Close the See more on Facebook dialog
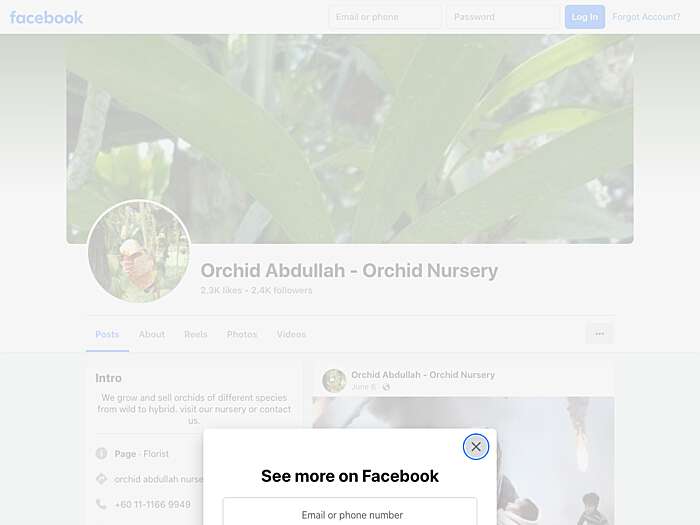This screenshot has height=525, width=700. 475,446
